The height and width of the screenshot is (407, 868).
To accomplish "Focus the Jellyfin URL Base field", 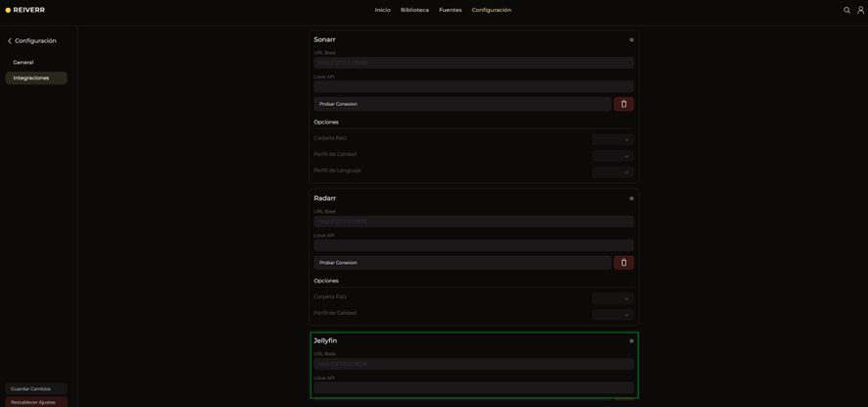I will [x=474, y=364].
